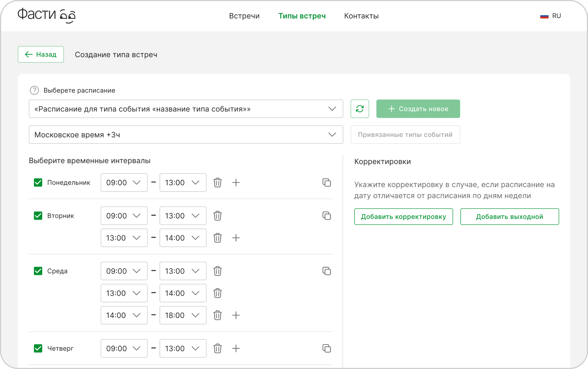Open Monday's 09:00 start time dropdown

tap(124, 183)
